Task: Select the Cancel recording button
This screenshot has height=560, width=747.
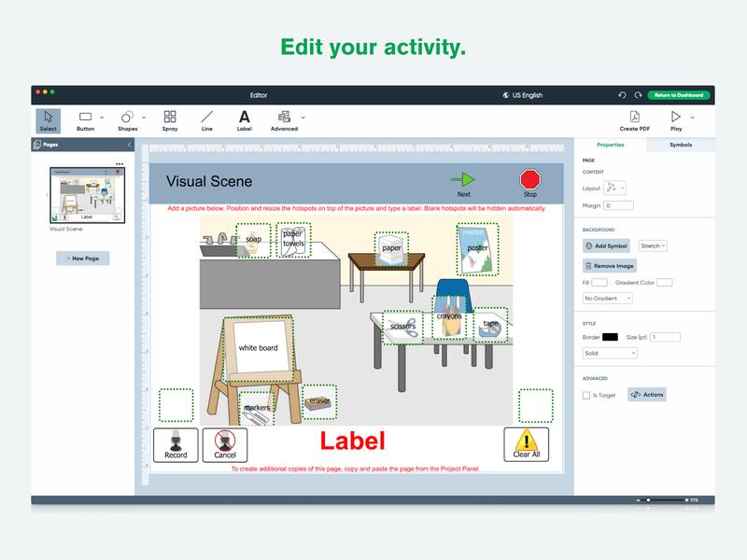Action: pyautogui.click(x=225, y=445)
